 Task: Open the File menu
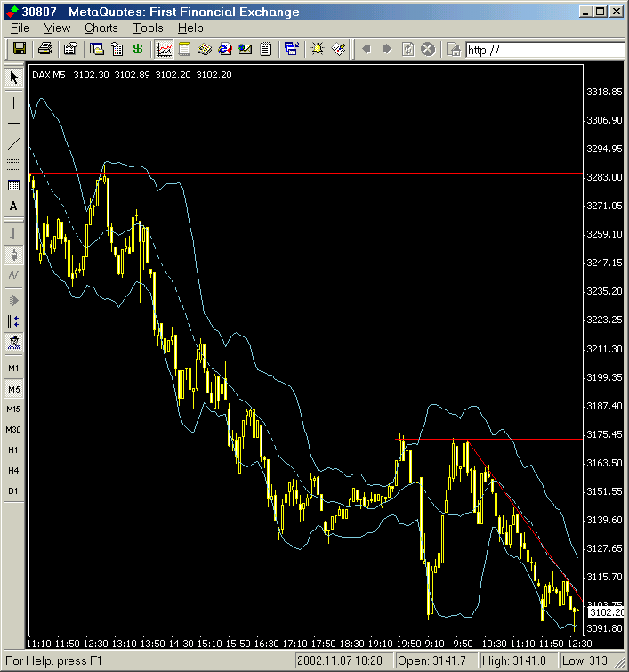(20, 28)
